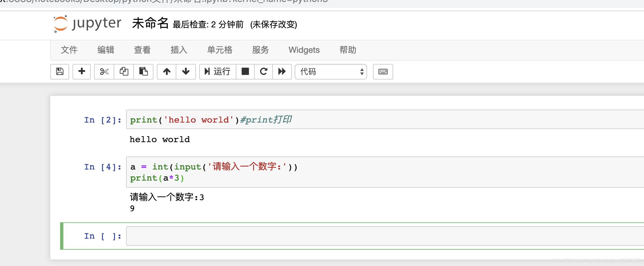Image resolution: width=644 pixels, height=266 pixels.
Task: Open the Widgets menu
Action: click(x=304, y=50)
